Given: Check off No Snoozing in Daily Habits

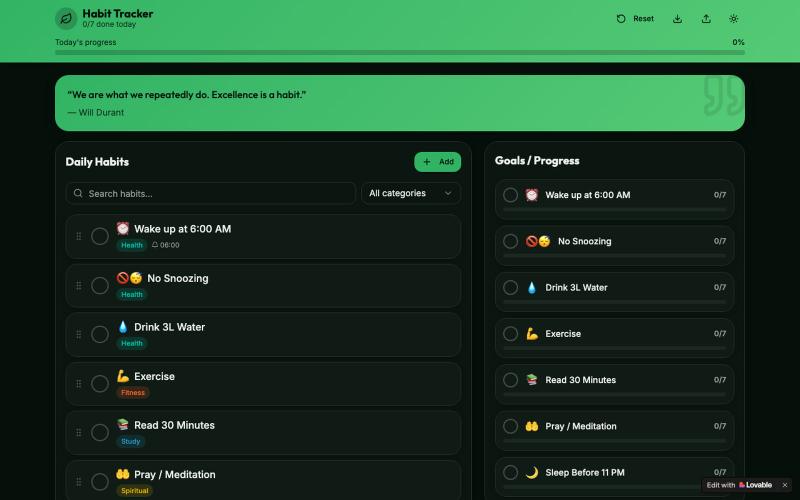Looking at the screenshot, I should tap(100, 286).
